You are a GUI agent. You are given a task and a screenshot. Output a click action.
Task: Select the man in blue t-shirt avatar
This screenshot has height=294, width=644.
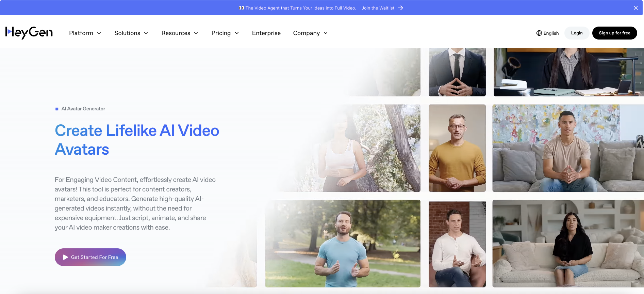click(343, 244)
